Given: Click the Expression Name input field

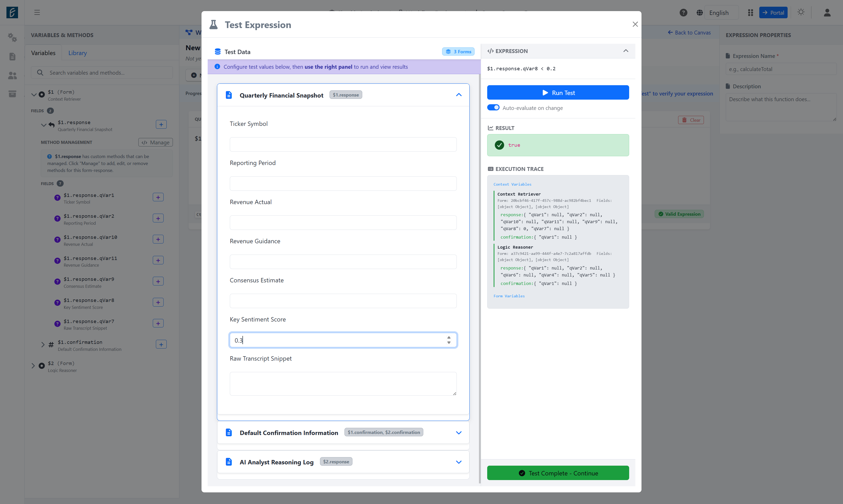Looking at the screenshot, I should click(781, 69).
